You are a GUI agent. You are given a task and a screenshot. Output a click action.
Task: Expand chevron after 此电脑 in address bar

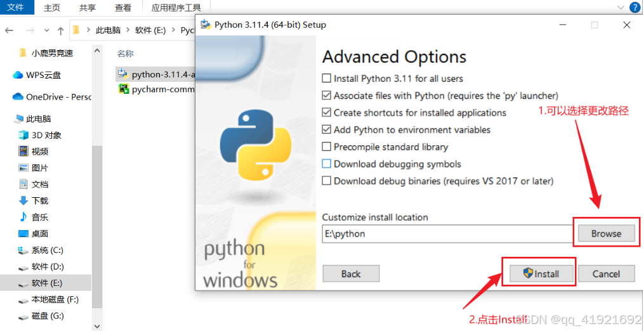point(128,30)
